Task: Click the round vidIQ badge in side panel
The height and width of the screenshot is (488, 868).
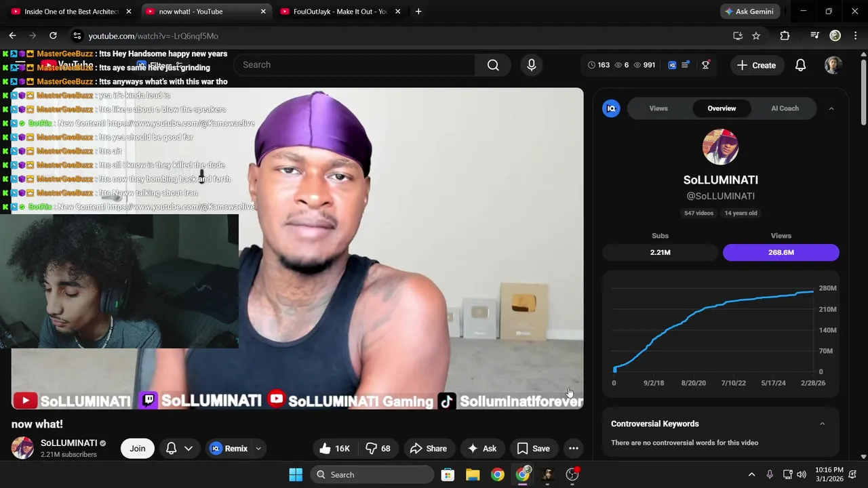Action: pos(611,108)
